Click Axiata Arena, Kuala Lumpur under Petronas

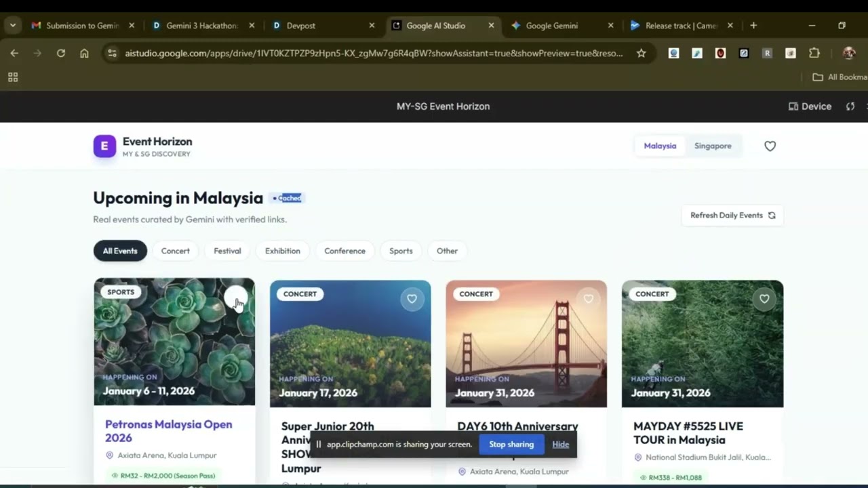tap(167, 455)
